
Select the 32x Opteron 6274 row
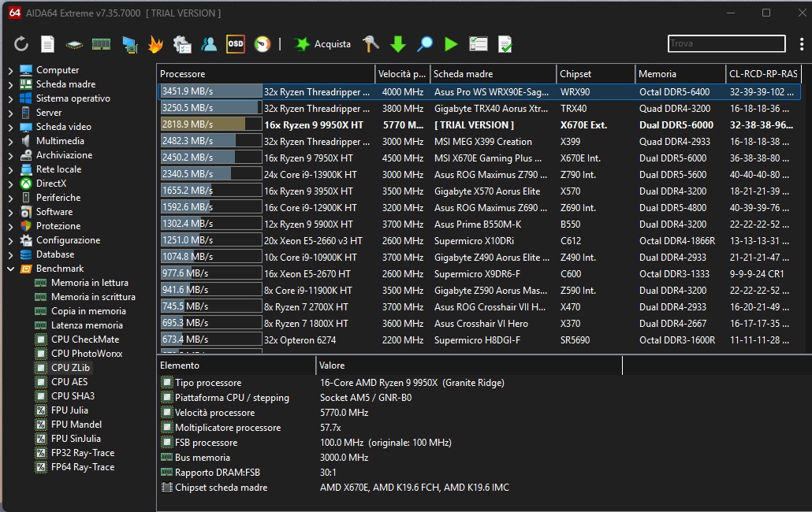click(479, 339)
